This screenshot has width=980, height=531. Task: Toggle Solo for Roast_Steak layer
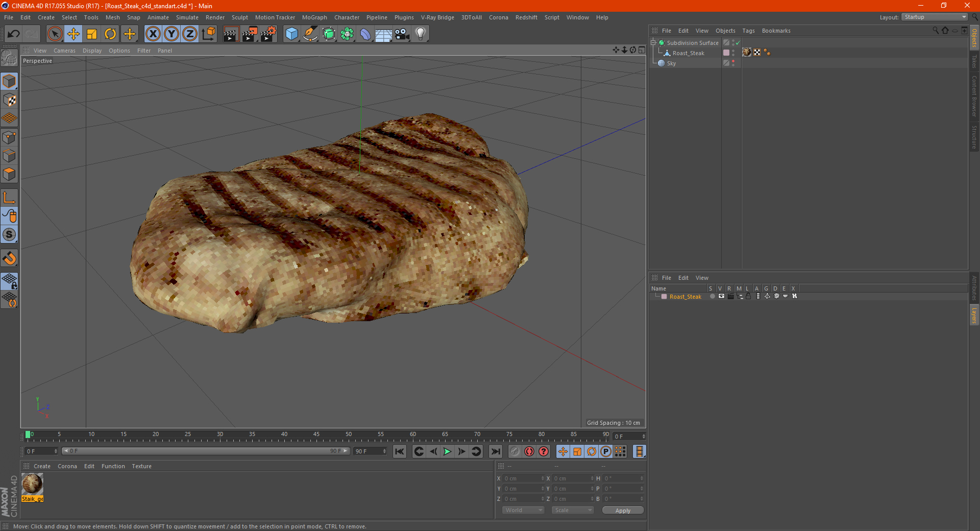tap(712, 296)
